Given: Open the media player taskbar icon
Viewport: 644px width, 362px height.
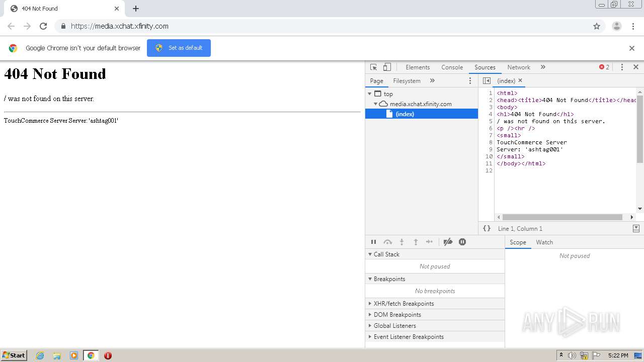Looking at the screenshot, I should (74, 355).
